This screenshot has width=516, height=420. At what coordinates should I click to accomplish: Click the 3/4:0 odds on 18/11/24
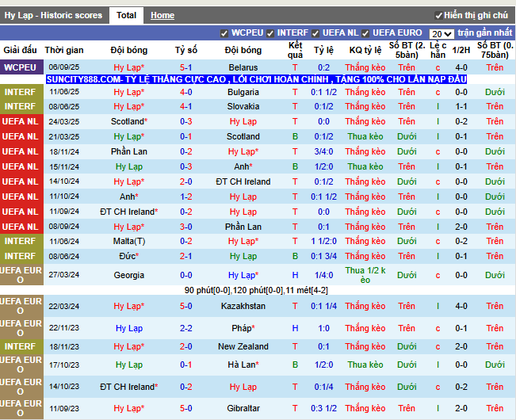click(x=323, y=151)
